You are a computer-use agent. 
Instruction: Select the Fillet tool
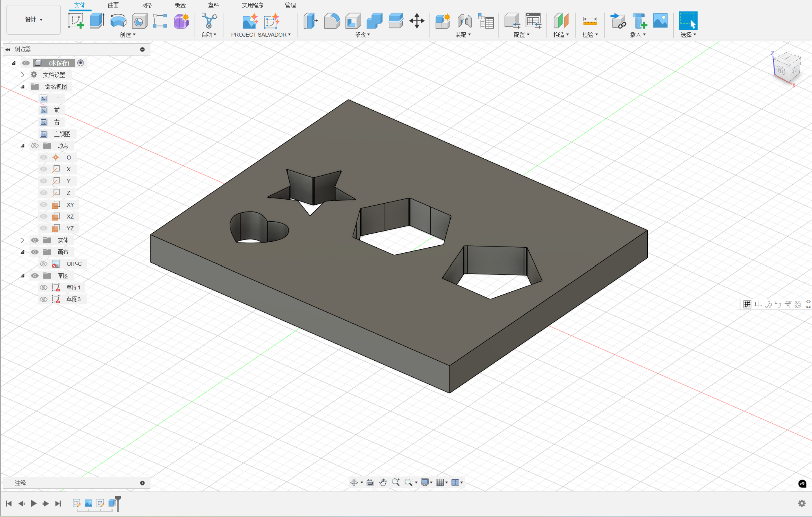(x=332, y=21)
